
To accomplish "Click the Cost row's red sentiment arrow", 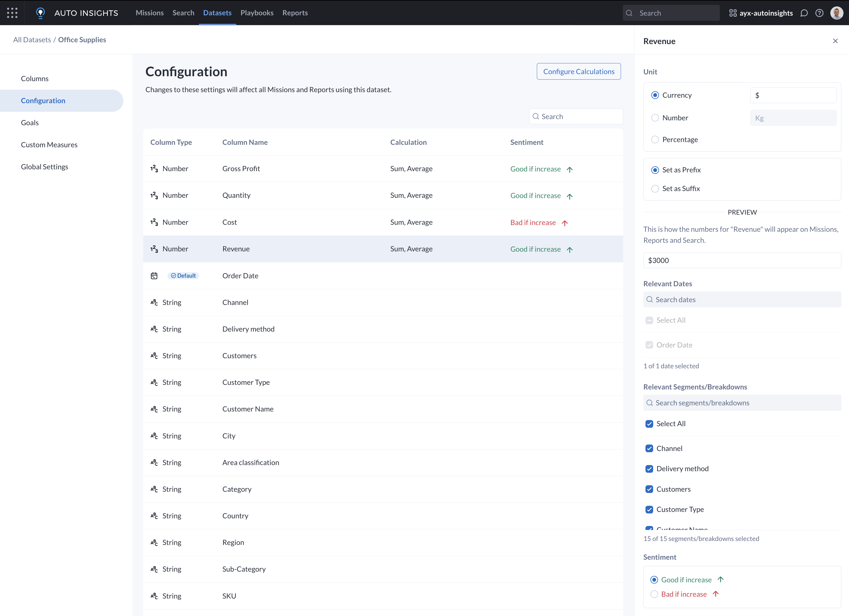I will point(564,223).
